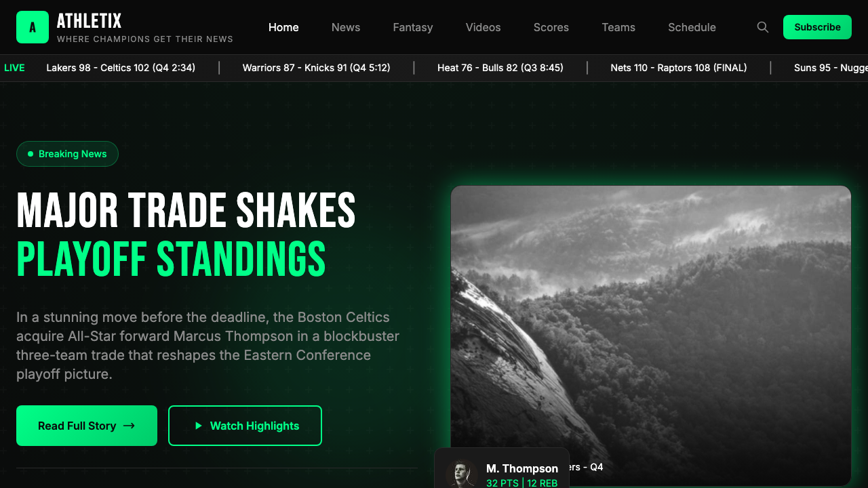The image size is (868, 488).
Task: Go to the News section
Action: point(346,27)
